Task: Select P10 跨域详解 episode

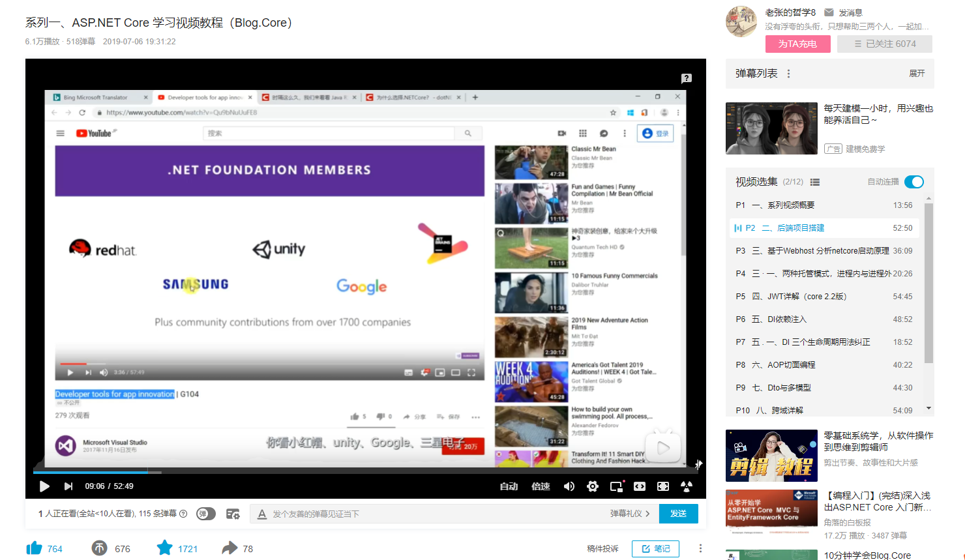Action: click(x=824, y=409)
